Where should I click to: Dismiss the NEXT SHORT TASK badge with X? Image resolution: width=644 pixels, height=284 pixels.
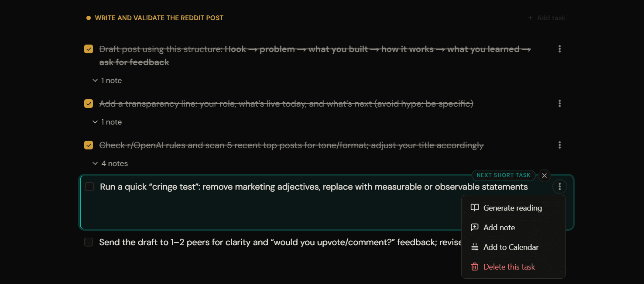[544, 176]
